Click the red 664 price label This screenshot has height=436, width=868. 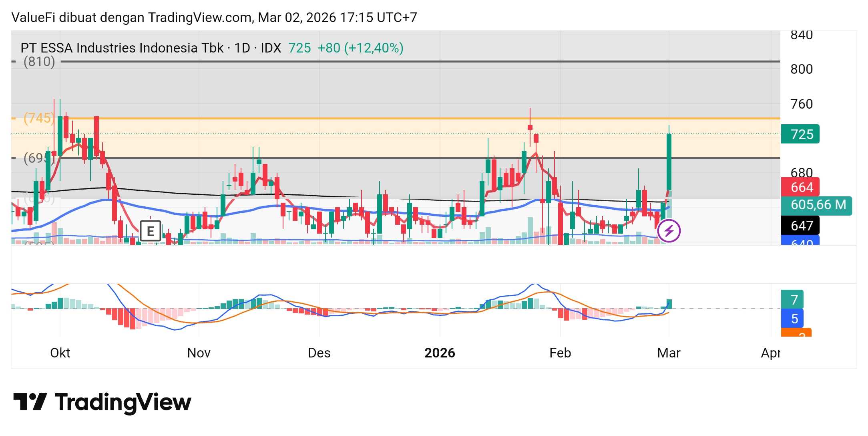pos(800,187)
